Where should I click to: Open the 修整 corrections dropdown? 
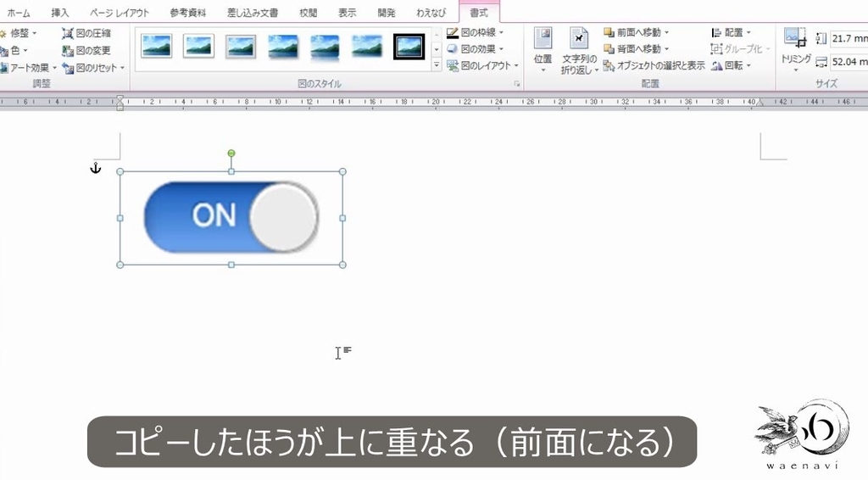[19, 33]
